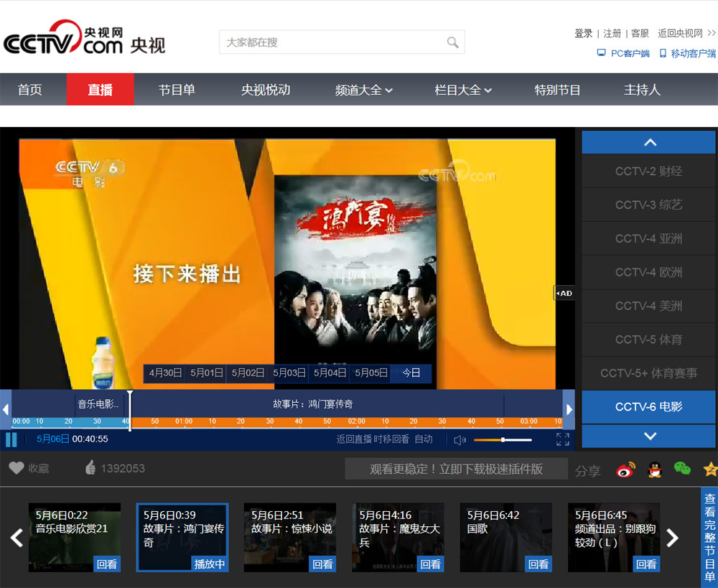
Task: Select the CCTV-5 体育 channel
Action: (x=648, y=340)
